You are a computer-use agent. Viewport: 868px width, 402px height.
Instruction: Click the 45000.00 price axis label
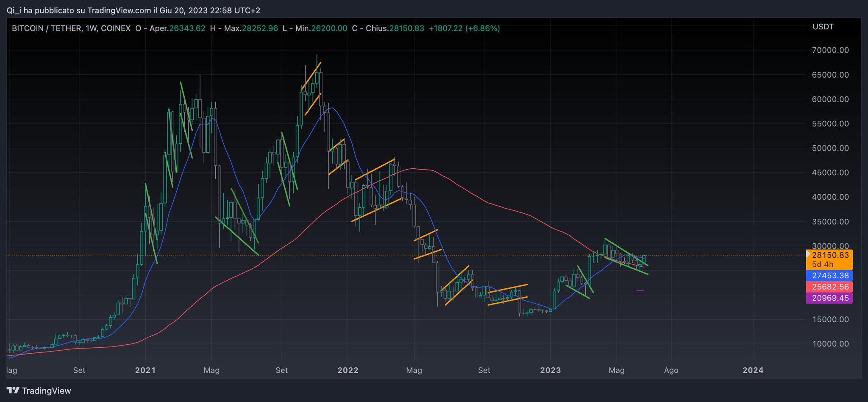(830, 173)
